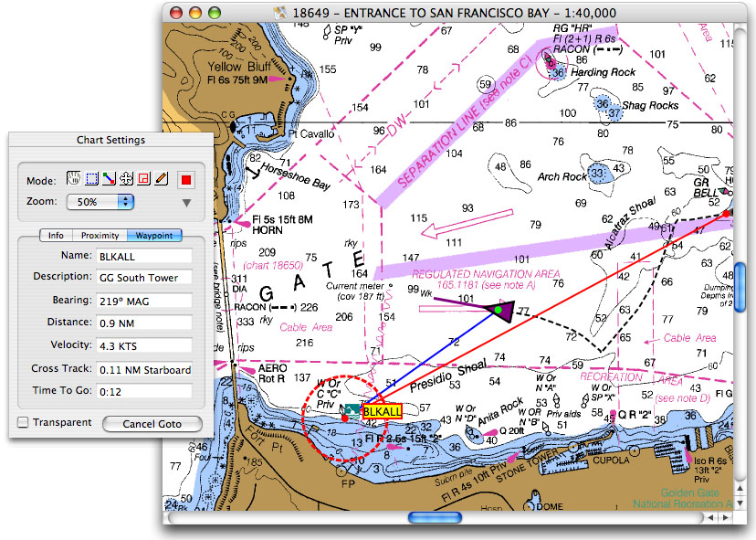Image resolution: width=756 pixels, height=540 pixels.
Task: Click the BLKALL waypoint marker on chart
Action: (382, 412)
